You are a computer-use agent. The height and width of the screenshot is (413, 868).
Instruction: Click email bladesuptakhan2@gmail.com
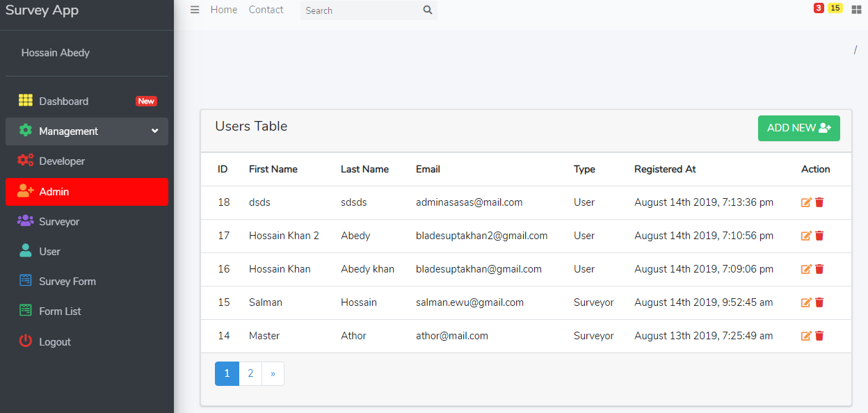point(482,236)
